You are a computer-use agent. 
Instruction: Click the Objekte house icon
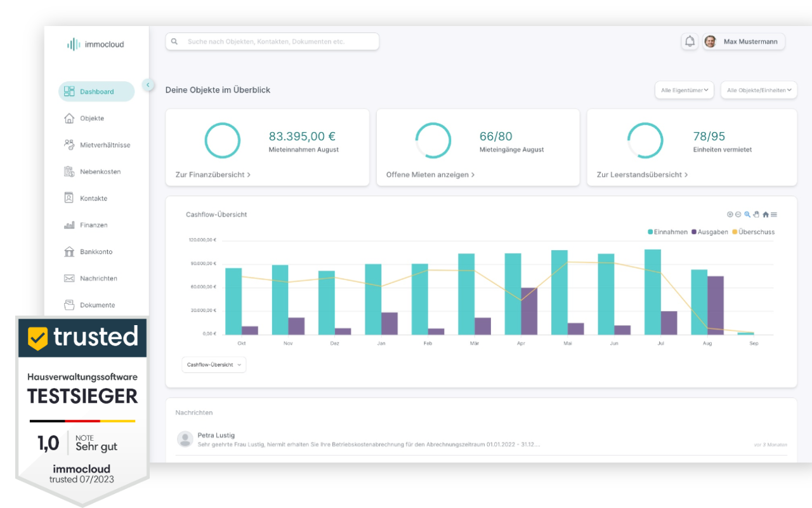click(x=69, y=118)
